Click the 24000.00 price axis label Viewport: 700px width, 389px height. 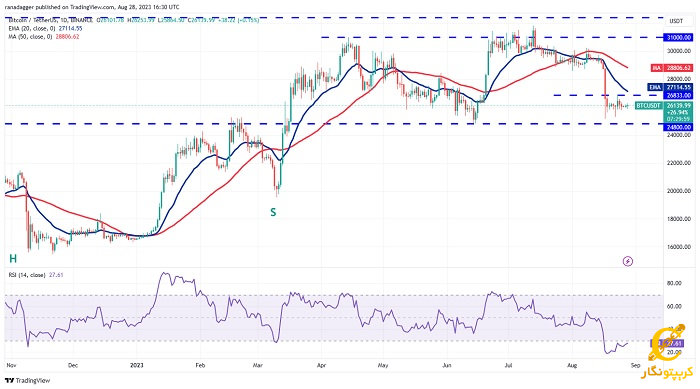point(679,134)
